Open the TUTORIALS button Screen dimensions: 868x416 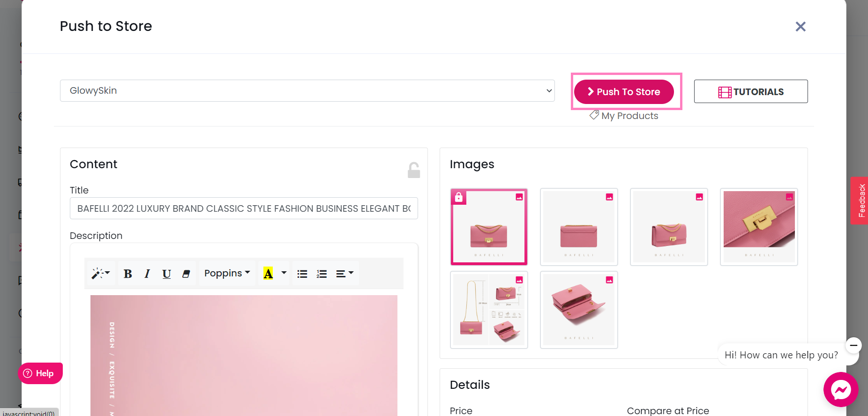click(751, 91)
